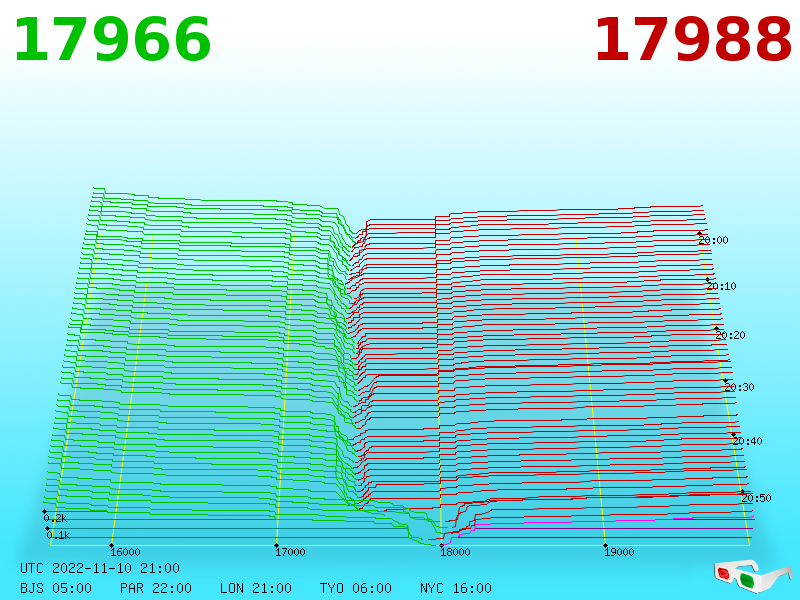Click the LON 21:00 time label
The height and width of the screenshot is (600, 800).
[256, 588]
